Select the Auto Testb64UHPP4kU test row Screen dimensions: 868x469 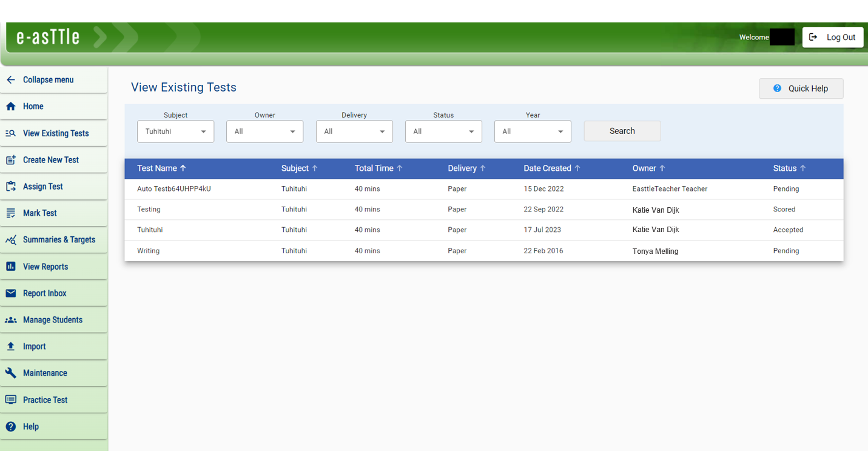click(x=174, y=189)
